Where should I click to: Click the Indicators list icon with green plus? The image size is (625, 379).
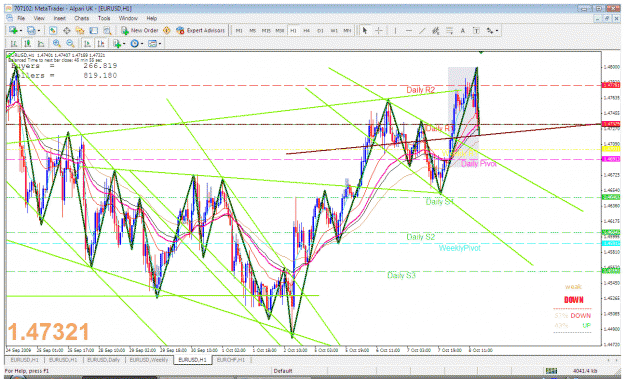[116, 43]
